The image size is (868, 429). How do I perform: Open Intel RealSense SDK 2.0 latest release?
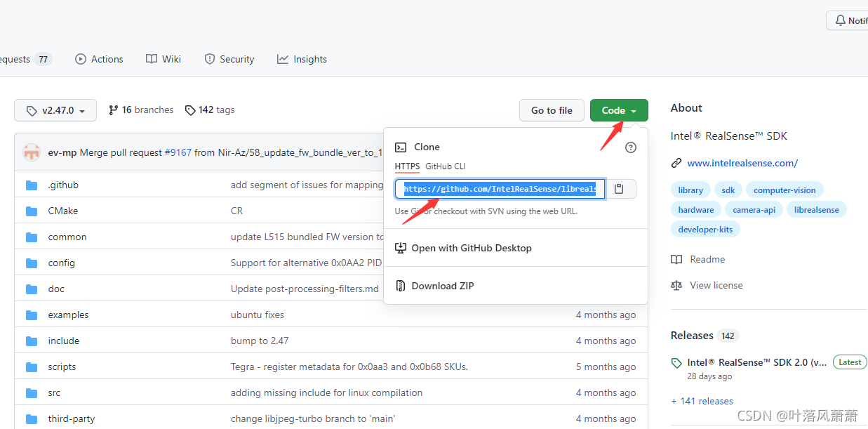point(757,363)
